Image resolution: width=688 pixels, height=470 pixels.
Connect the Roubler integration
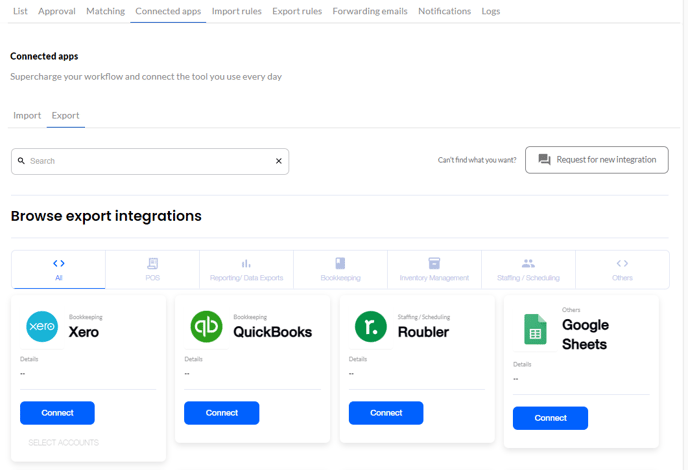click(x=386, y=413)
